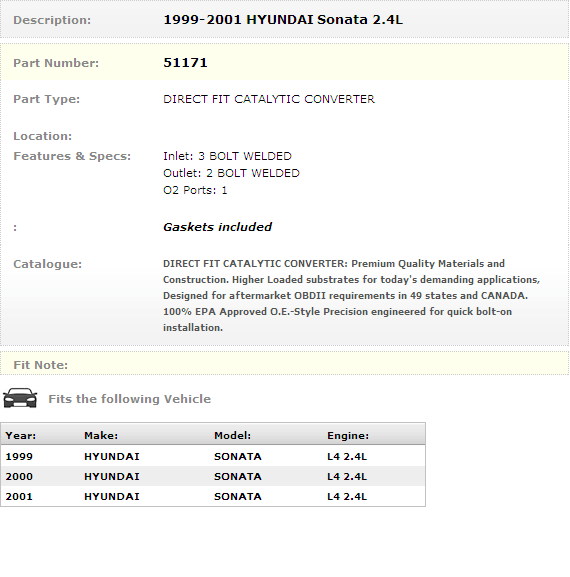Select the 1999 HYUNDAI SONATA row
The width and height of the screenshot is (570, 577).
[x=213, y=456]
